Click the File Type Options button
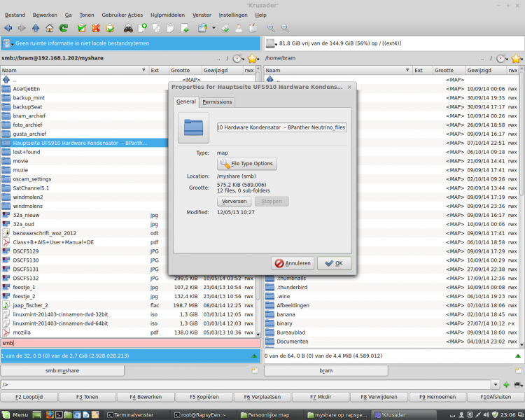The width and height of the screenshot is (525, 420). coord(248,164)
